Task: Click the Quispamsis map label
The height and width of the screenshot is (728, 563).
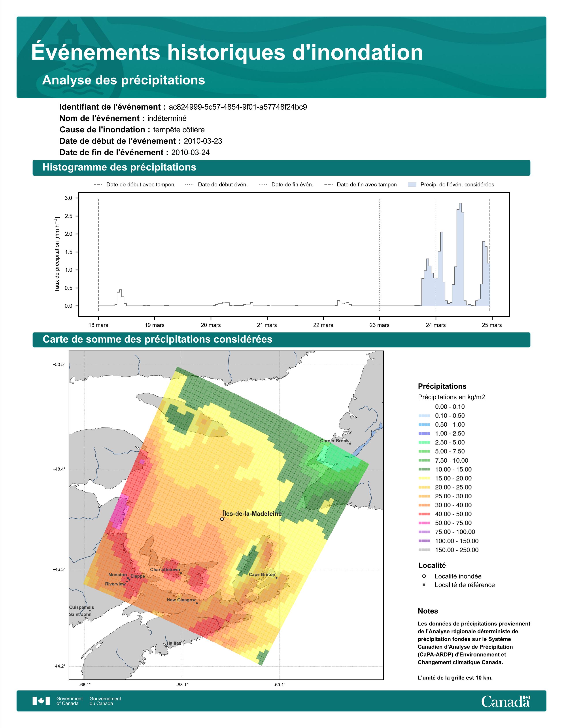Action: (81, 607)
